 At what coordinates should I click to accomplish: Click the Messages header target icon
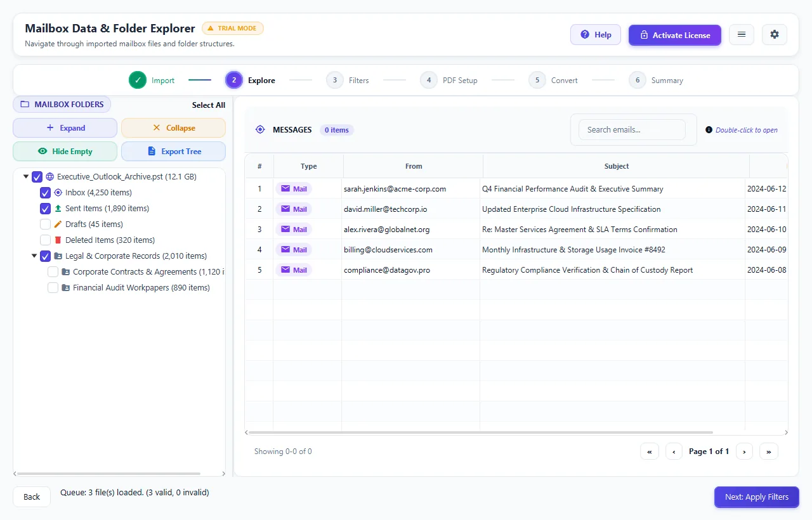260,129
